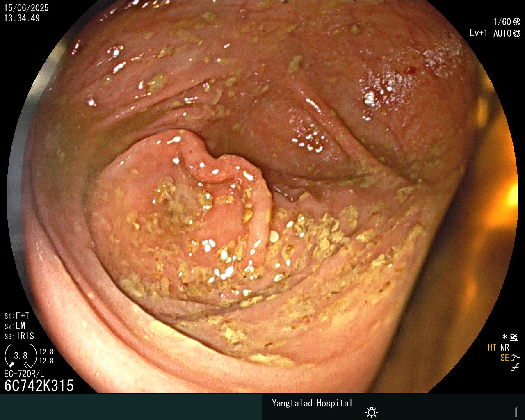The image size is (525, 420).
Task: Click the yellow SE indicator
Action: (x=505, y=358)
